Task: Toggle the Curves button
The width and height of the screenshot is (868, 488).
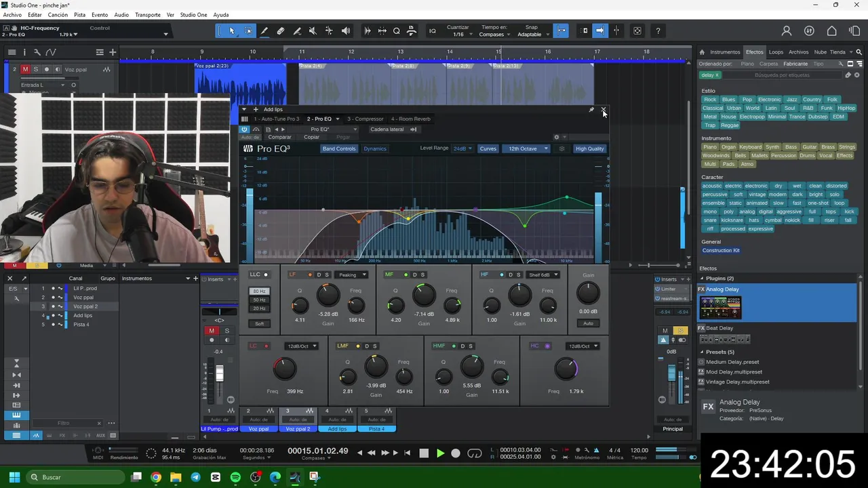Action: 488,148
